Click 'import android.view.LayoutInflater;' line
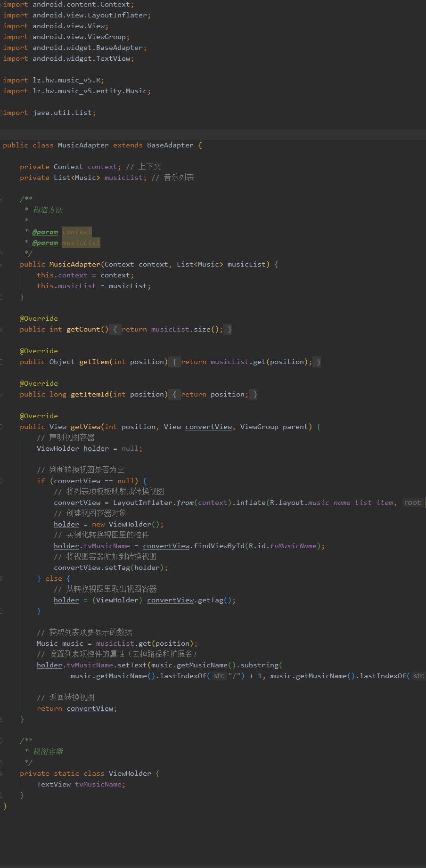The height and width of the screenshot is (868, 426). click(x=77, y=15)
